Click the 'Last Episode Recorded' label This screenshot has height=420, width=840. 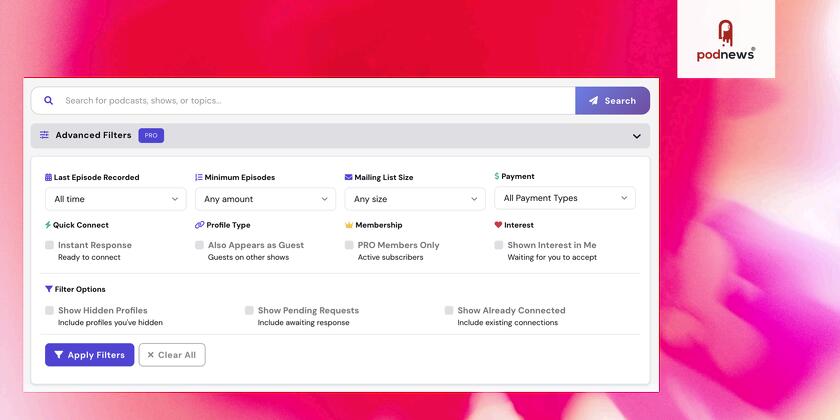pyautogui.click(x=96, y=177)
